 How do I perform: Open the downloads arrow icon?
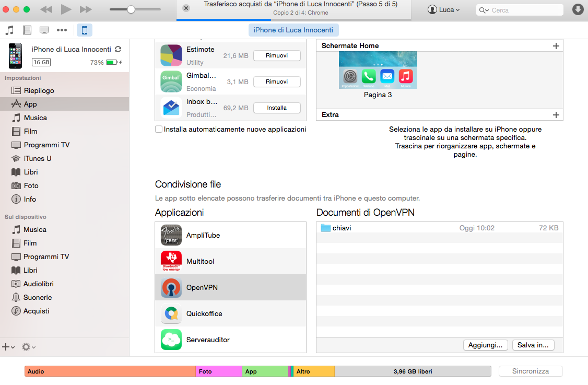click(578, 10)
